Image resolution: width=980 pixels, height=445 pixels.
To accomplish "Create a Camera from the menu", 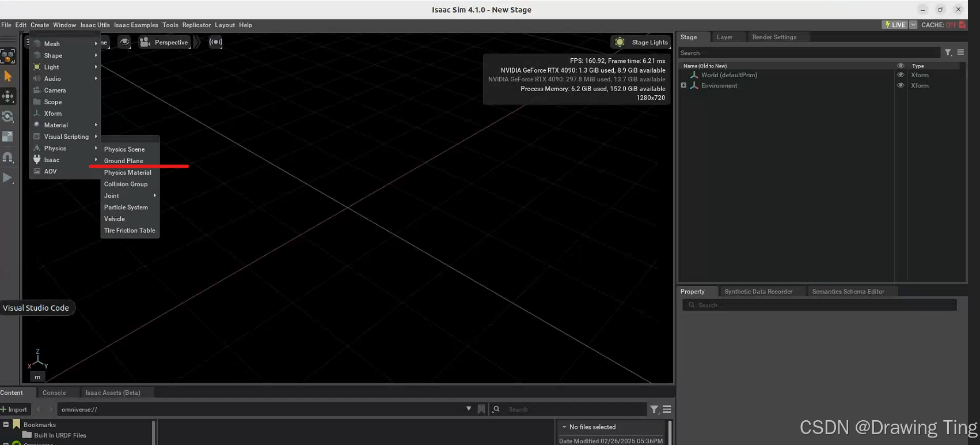I will (65, 90).
